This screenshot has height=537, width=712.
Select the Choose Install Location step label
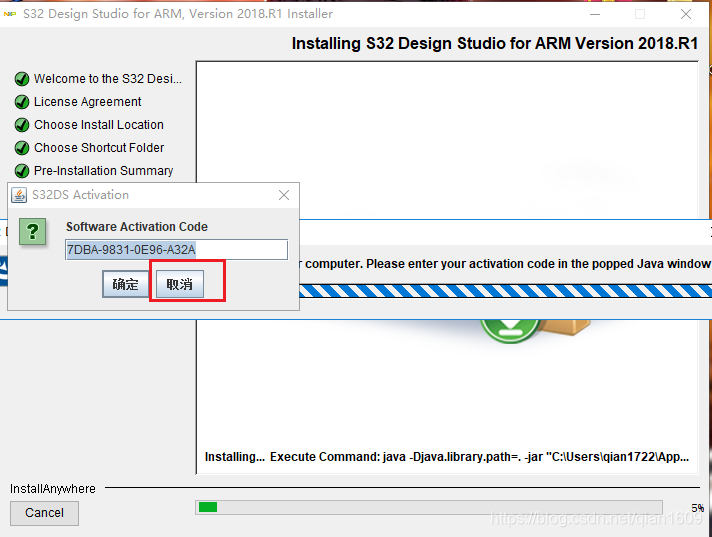pyautogui.click(x=98, y=125)
